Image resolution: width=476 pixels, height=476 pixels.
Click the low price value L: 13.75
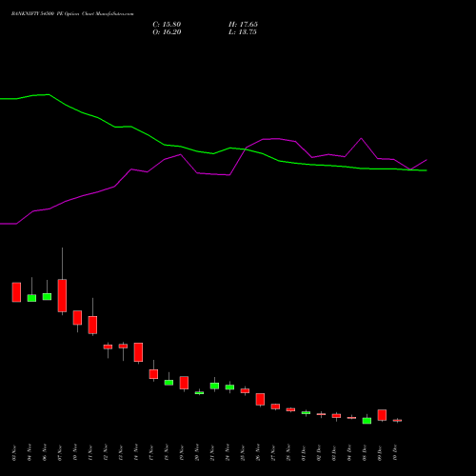pyautogui.click(x=243, y=32)
